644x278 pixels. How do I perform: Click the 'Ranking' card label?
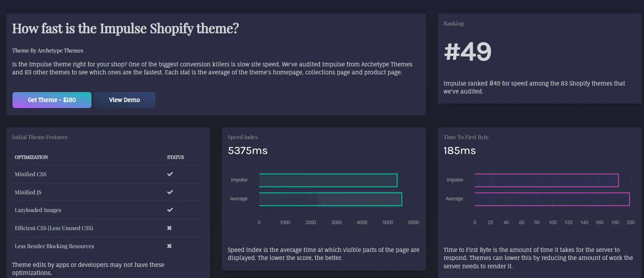click(x=454, y=24)
